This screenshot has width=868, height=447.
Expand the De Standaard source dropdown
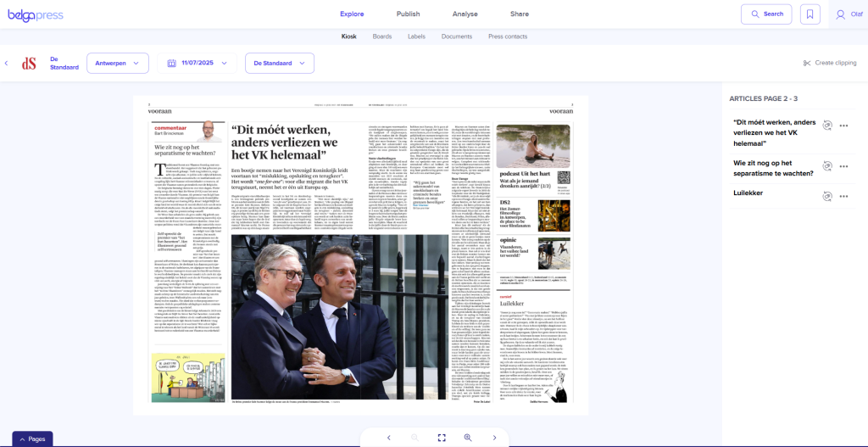(279, 63)
